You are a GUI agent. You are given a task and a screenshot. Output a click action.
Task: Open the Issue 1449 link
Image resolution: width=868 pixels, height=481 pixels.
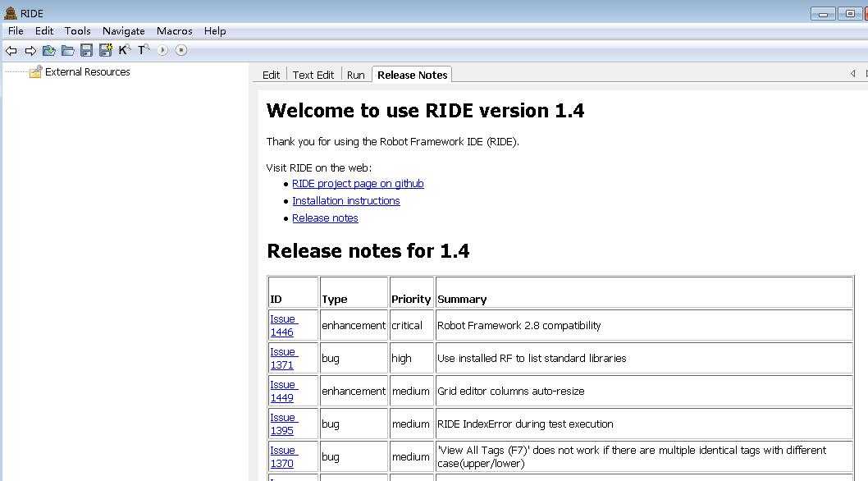pos(283,391)
